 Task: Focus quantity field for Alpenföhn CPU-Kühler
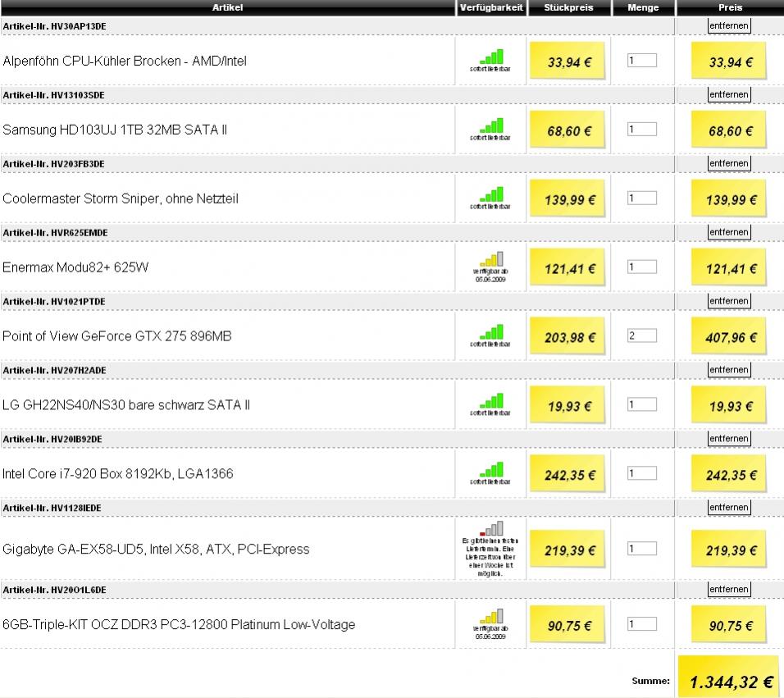click(642, 61)
